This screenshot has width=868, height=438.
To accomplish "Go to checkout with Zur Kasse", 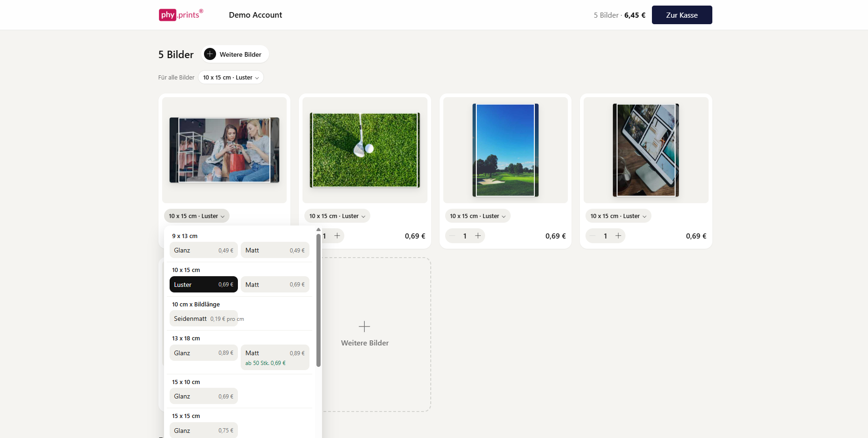I will point(682,15).
